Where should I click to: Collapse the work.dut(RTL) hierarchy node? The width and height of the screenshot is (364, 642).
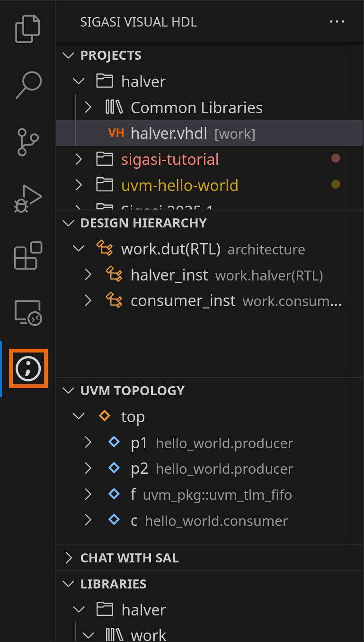pos(79,249)
